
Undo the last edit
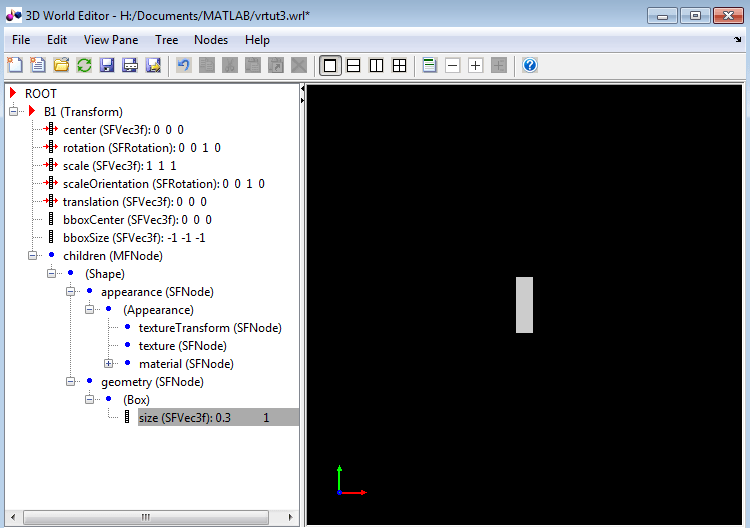[x=184, y=65]
